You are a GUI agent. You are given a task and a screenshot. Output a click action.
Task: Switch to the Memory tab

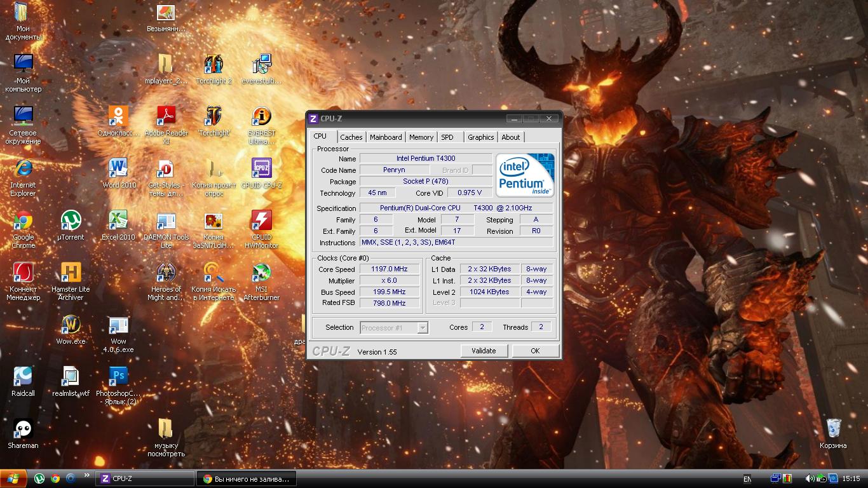(x=421, y=137)
